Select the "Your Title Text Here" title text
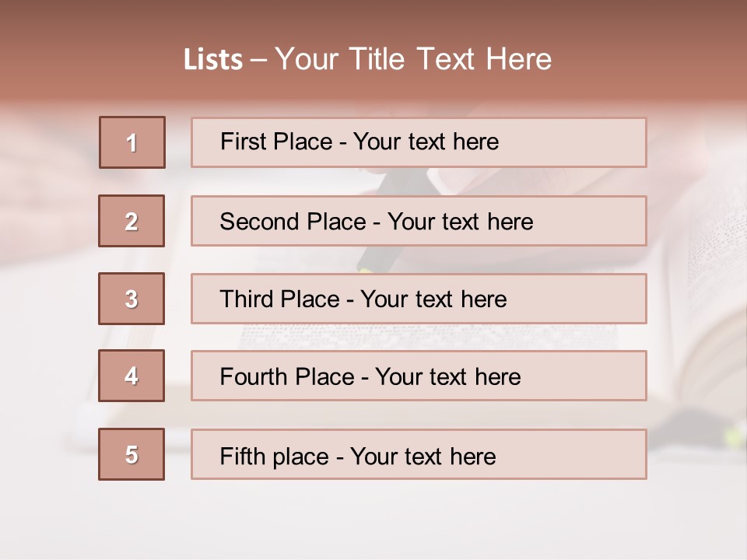The image size is (747, 560). [413, 59]
